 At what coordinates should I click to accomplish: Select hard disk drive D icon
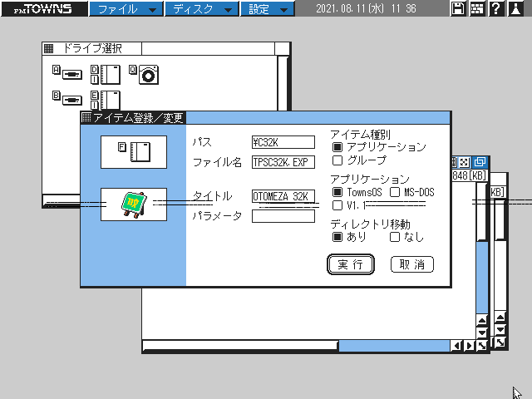pyautogui.click(x=106, y=74)
